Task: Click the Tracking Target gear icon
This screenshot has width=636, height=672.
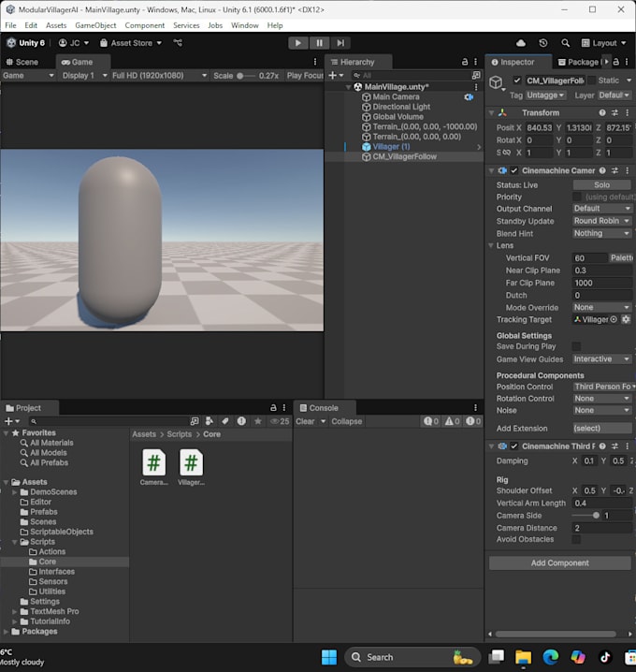Action: click(626, 319)
